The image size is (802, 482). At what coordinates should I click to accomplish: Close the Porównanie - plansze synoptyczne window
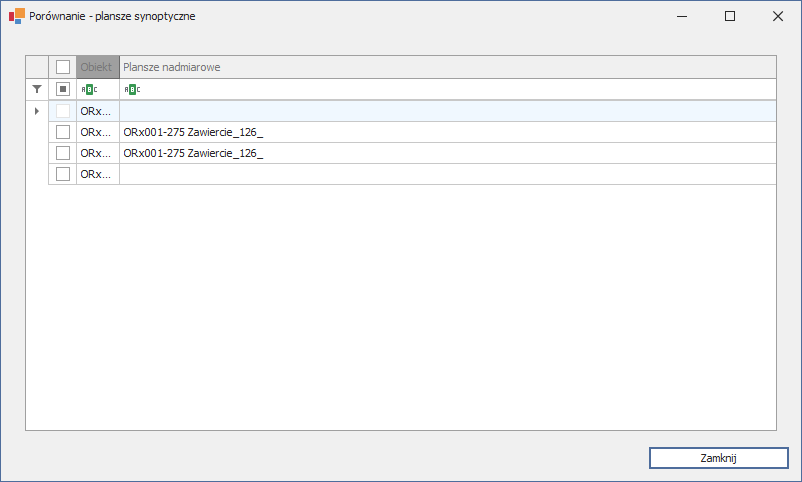click(x=778, y=16)
